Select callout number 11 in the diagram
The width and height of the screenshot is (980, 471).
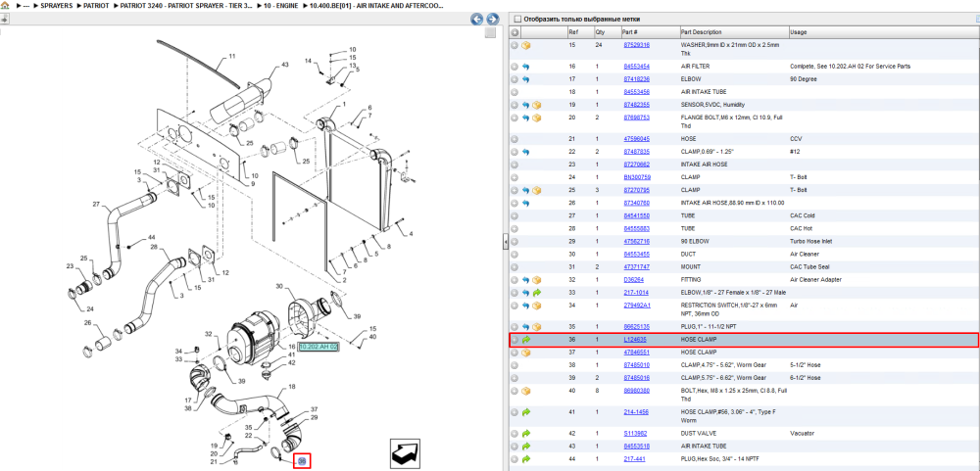point(232,56)
